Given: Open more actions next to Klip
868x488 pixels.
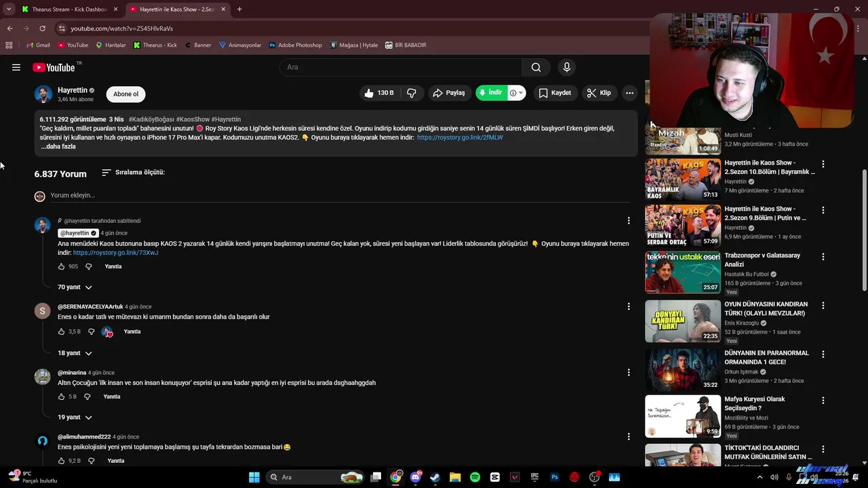Looking at the screenshot, I should 629,93.
